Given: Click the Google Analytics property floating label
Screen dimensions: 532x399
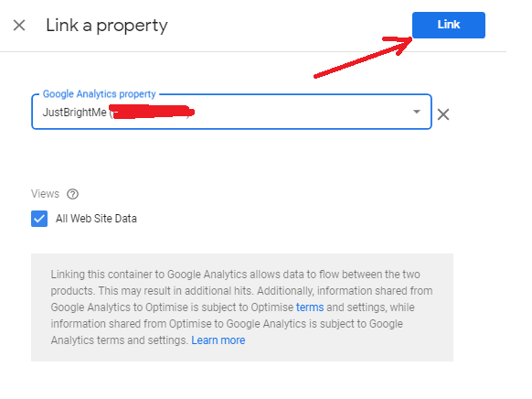Looking at the screenshot, I should 99,94.
